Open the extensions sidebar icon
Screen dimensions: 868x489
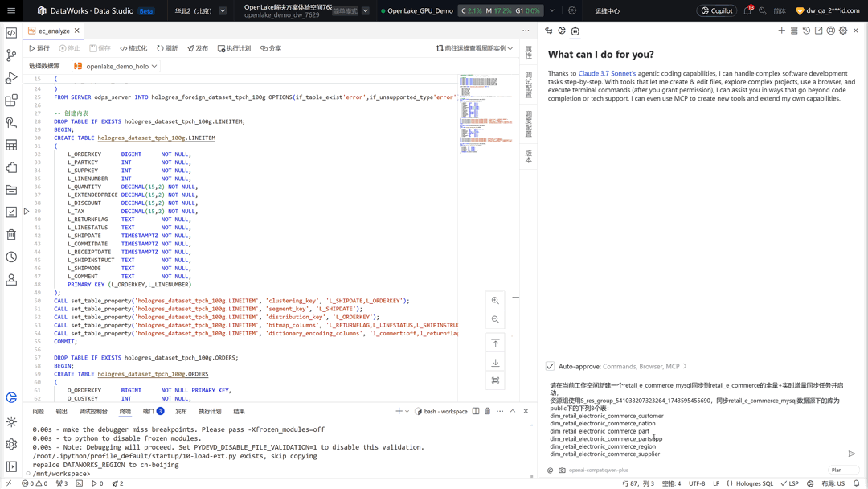coord(11,101)
